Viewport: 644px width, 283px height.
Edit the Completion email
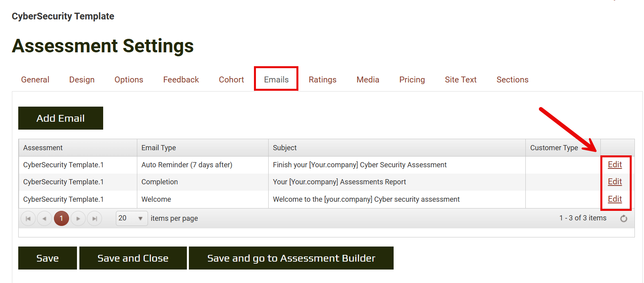click(x=615, y=182)
